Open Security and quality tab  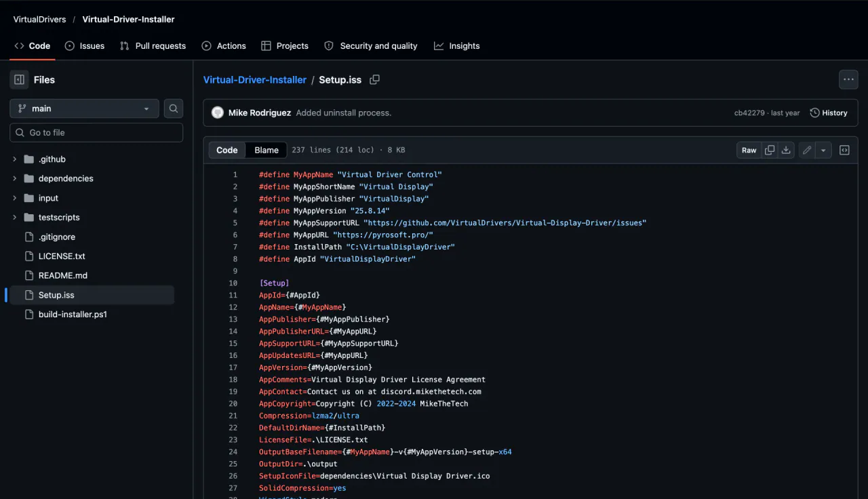coord(371,46)
